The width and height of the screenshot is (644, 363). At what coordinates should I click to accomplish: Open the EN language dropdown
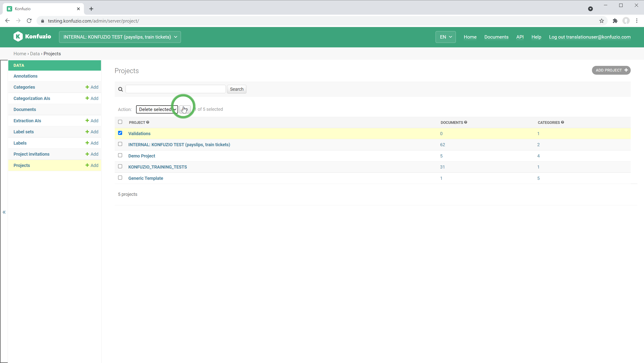445,37
